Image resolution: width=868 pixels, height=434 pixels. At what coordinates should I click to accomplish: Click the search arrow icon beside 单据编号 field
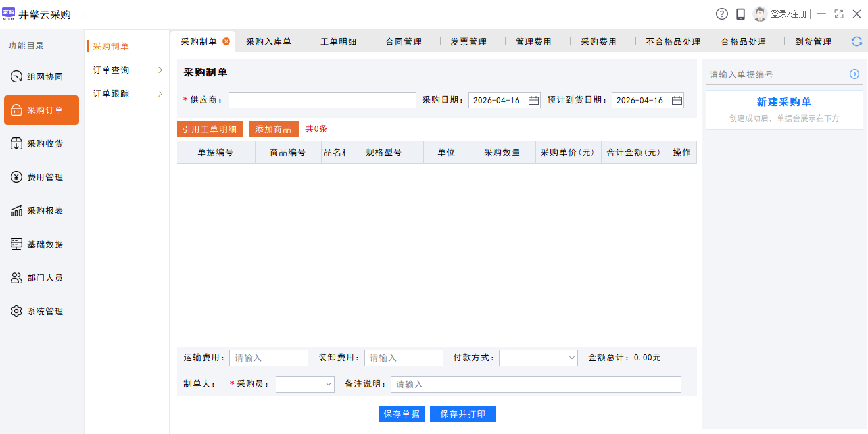coord(854,74)
